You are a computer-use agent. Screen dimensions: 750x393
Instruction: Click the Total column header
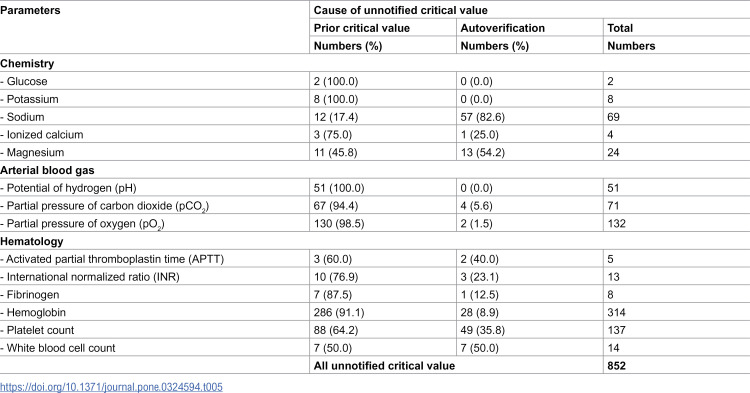pyautogui.click(x=620, y=28)
